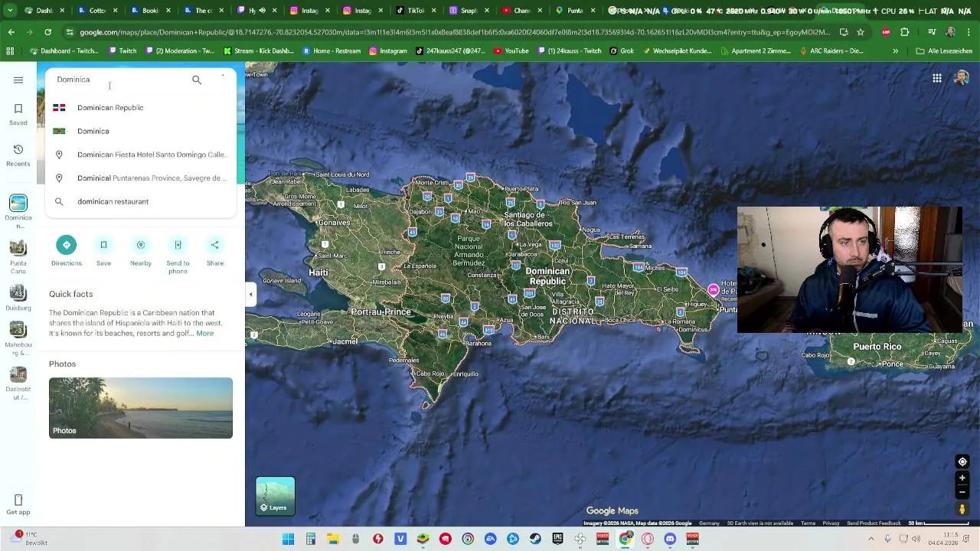Zoom in on the map
The image size is (980, 551).
click(962, 478)
